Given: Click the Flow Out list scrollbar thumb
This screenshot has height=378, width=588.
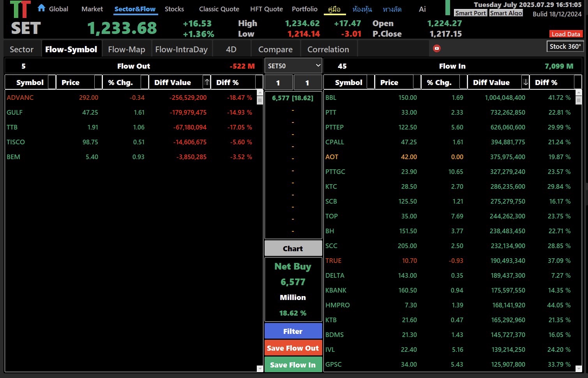Looking at the screenshot, I should [260, 100].
